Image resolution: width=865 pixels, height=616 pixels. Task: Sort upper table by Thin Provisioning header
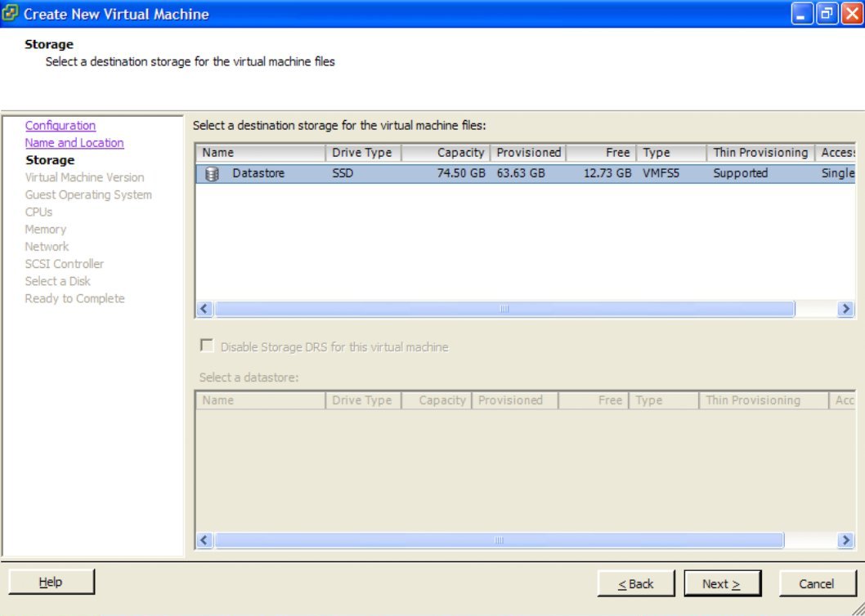760,153
